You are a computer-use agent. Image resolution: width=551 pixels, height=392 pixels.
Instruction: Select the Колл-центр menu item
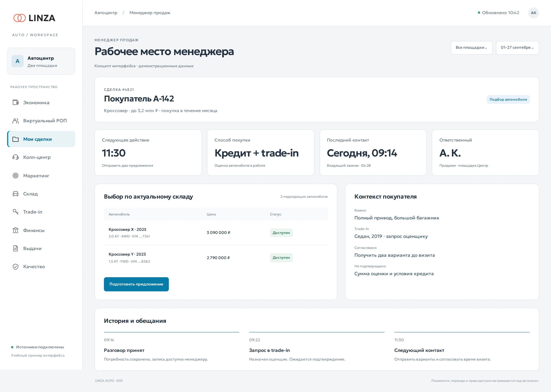pyautogui.click(x=41, y=157)
